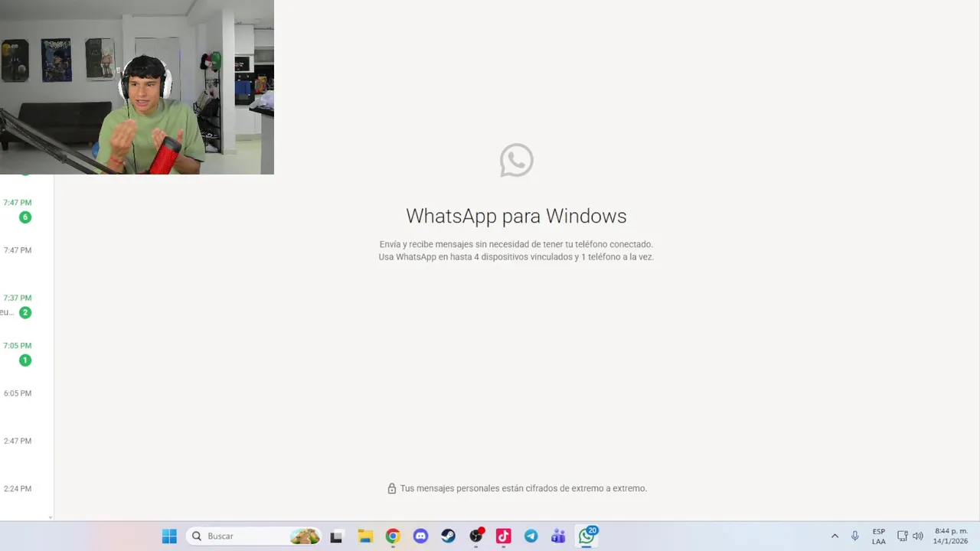Open Task View from the taskbar
980x551 pixels.
click(x=336, y=536)
